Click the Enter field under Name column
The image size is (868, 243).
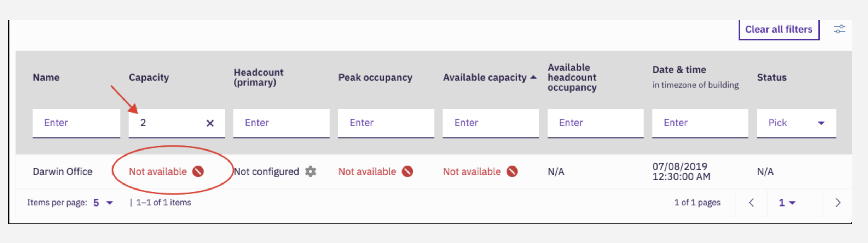coord(76,123)
